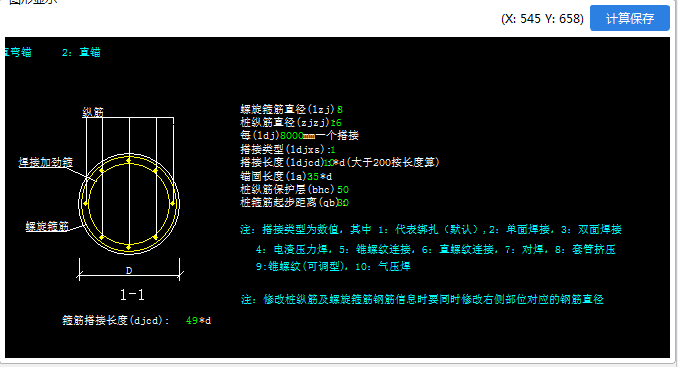Screen dimensions: 678x367
Task: Select the 锚固长度(la) label
Action: [x=273, y=176]
